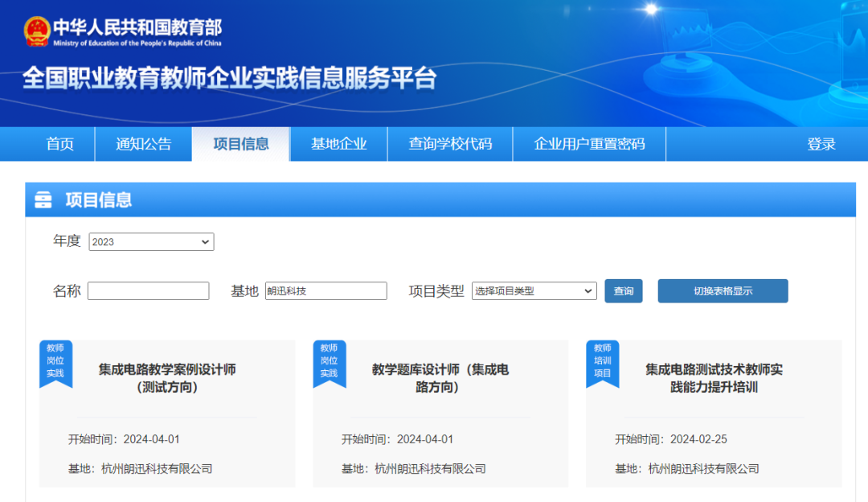The image size is (868, 502).
Task: Click 基地 text on the 集成电路教学案例设计师 card
Action: tap(140, 469)
